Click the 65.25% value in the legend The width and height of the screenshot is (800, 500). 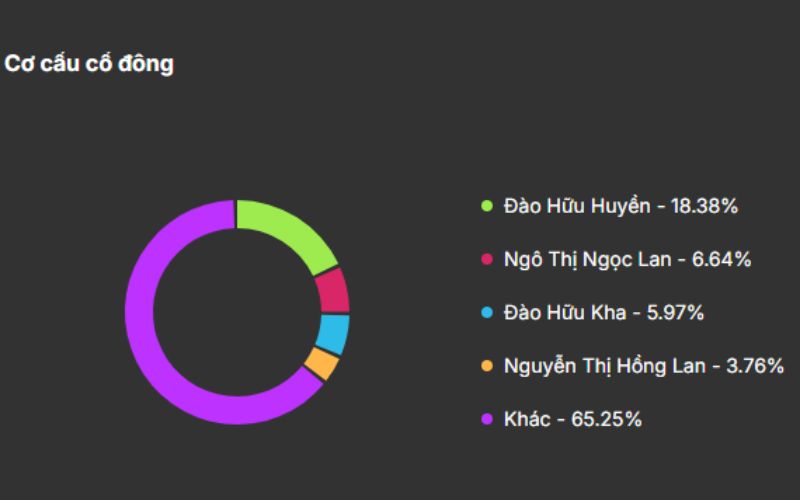[x=606, y=420]
